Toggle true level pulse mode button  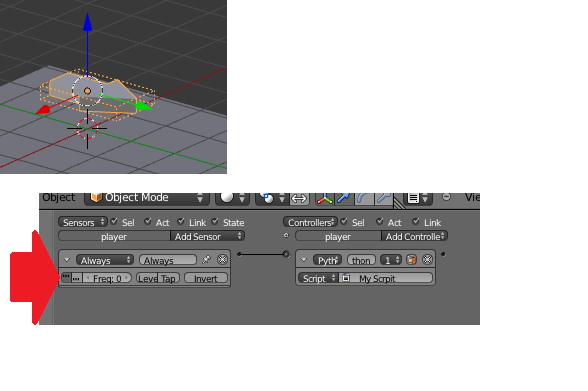[66, 278]
